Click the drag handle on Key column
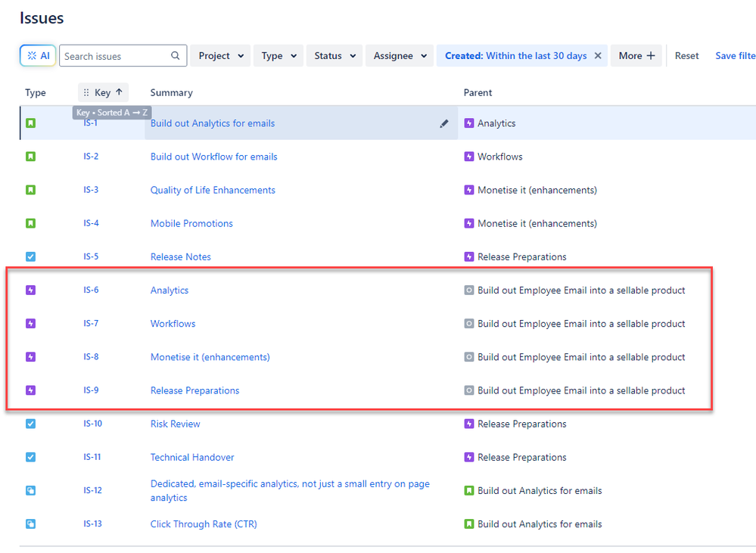Image resolution: width=756 pixels, height=553 pixels. pyautogui.click(x=86, y=92)
